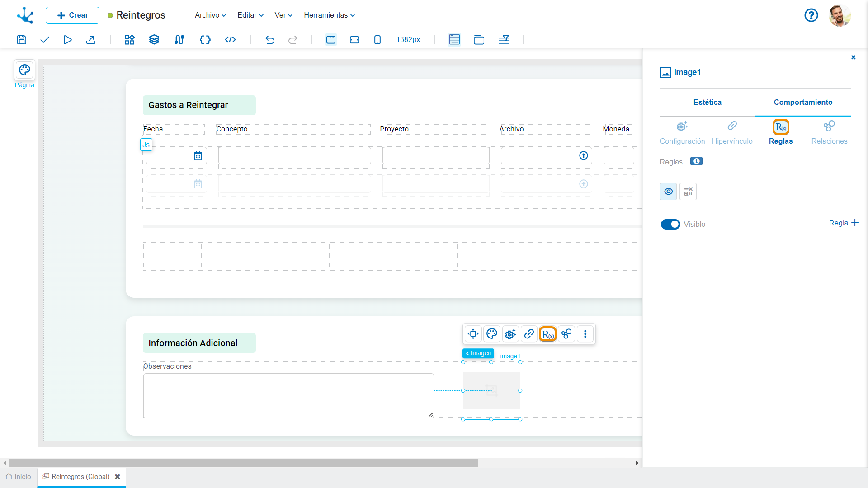Redo the last action

[x=293, y=40]
